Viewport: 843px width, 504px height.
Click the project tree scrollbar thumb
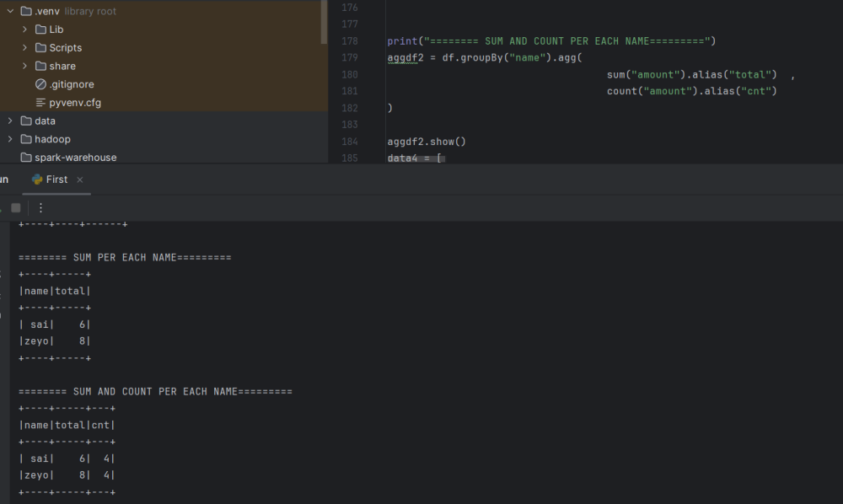(x=324, y=22)
